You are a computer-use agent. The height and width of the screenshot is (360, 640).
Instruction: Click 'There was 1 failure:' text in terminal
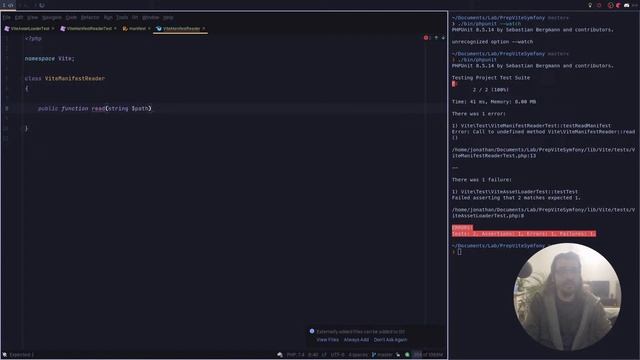coord(482,180)
